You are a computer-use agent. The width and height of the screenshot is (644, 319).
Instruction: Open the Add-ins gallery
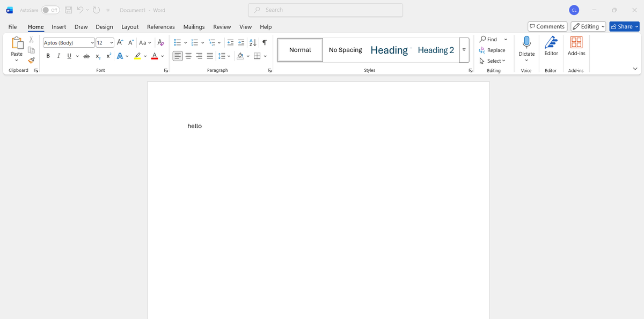pyautogui.click(x=576, y=46)
